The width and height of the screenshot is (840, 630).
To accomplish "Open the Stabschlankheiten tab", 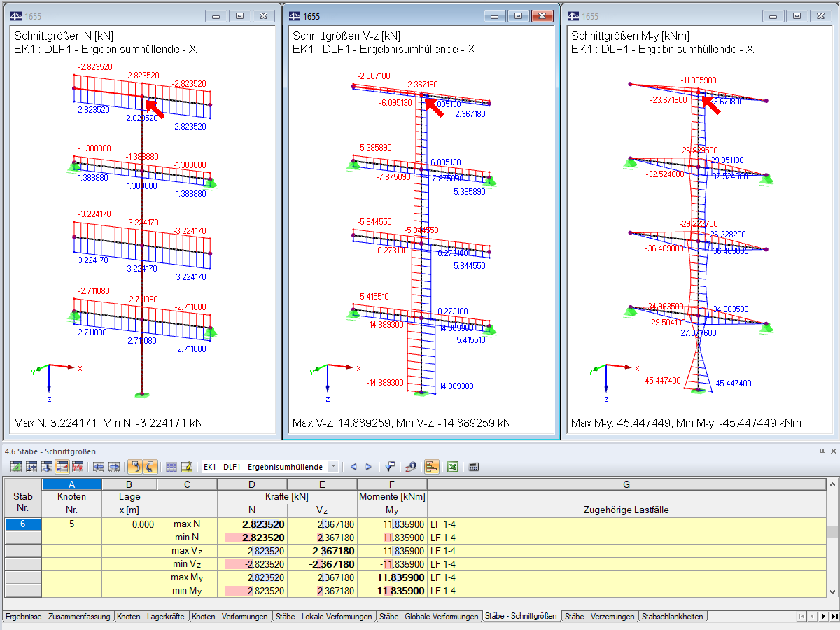I will coord(673,617).
